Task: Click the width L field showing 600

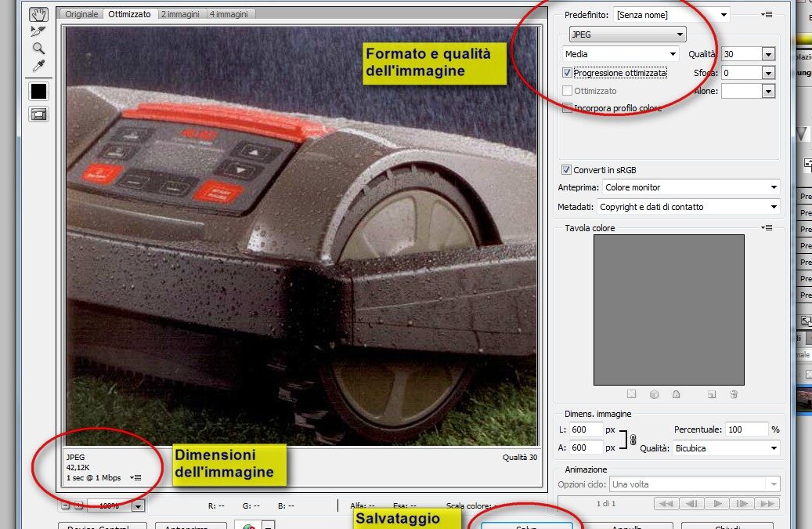Action: [x=586, y=429]
